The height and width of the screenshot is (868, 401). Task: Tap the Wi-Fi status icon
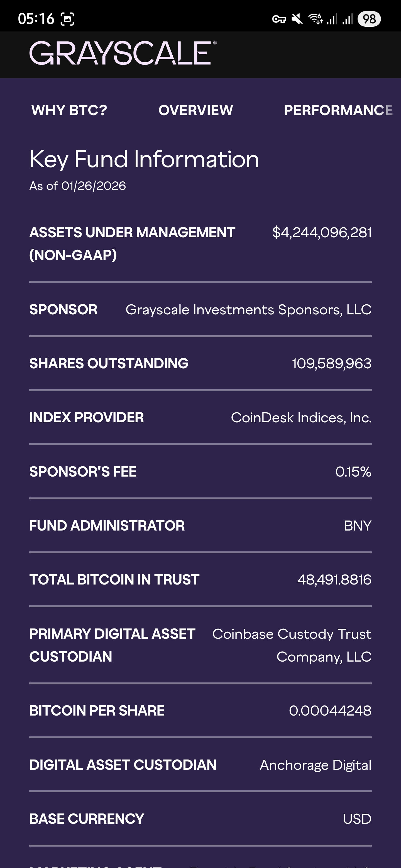click(x=316, y=19)
